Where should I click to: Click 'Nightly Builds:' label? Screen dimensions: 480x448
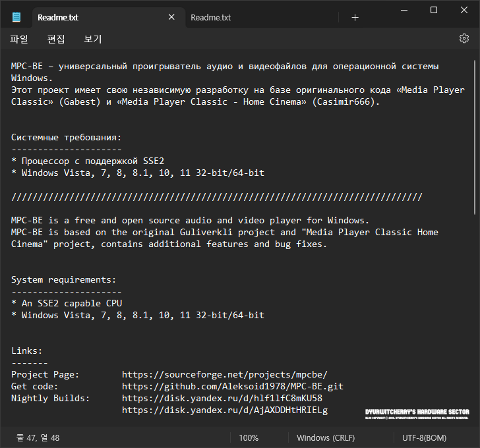pyautogui.click(x=50, y=398)
